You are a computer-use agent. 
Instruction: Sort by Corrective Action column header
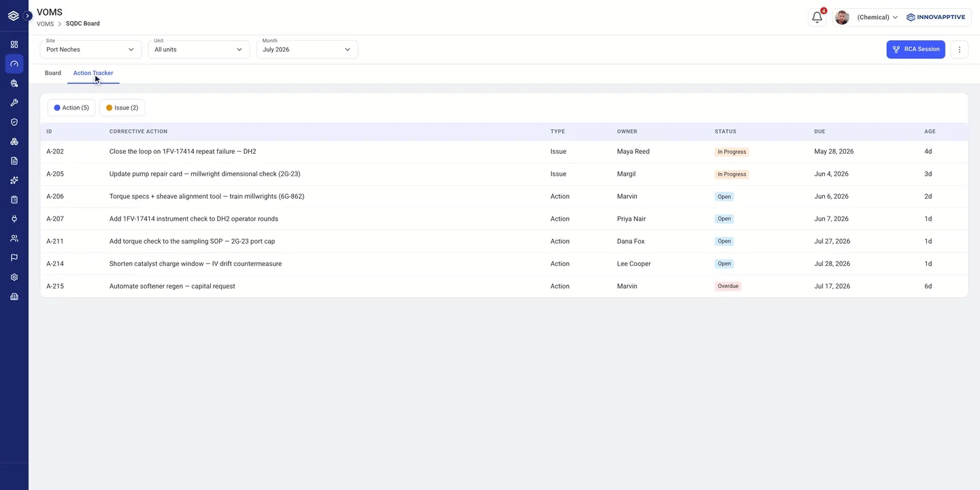138,131
